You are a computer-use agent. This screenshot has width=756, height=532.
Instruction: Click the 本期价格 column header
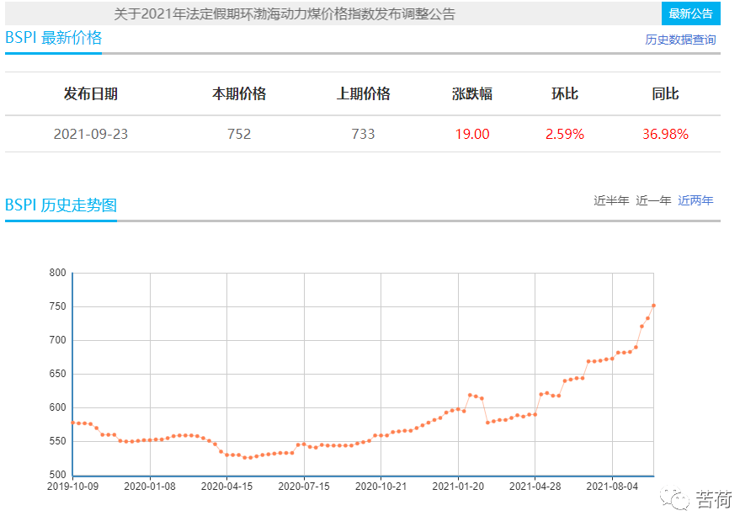(x=239, y=93)
